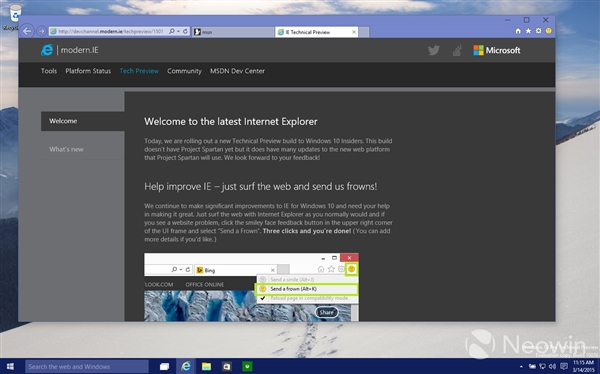Click the taskbar clock showing 11:15 AM
Screen dimensions: 600x374
584,366
